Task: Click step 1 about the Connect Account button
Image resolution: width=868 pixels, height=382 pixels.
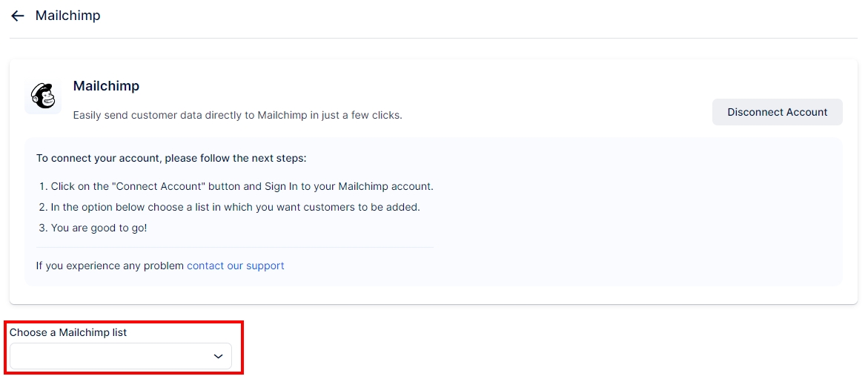Action: point(242,186)
